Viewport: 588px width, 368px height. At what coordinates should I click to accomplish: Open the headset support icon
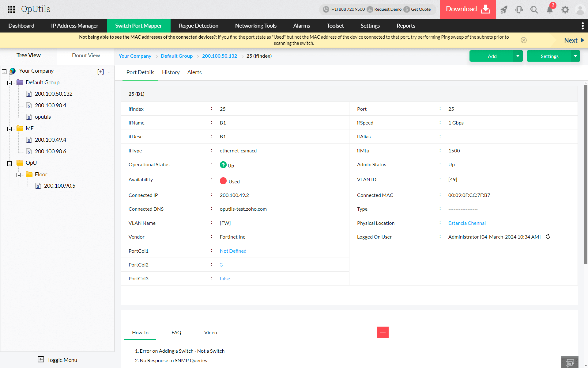519,10
